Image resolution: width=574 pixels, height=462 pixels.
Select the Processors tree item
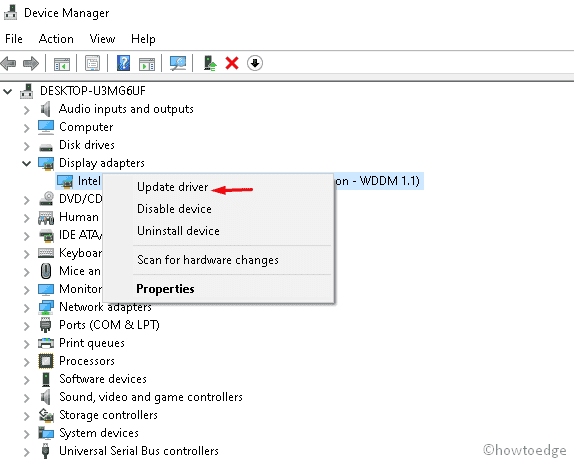click(87, 361)
